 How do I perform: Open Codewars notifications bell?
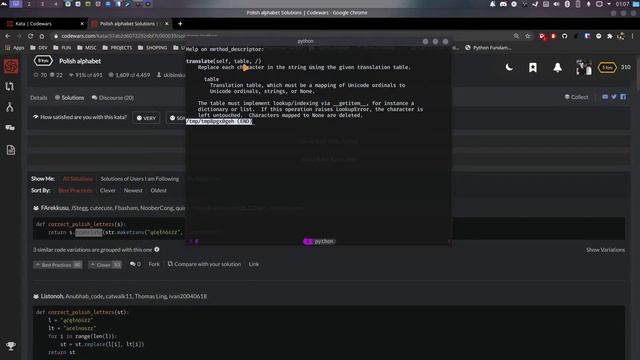click(558, 67)
